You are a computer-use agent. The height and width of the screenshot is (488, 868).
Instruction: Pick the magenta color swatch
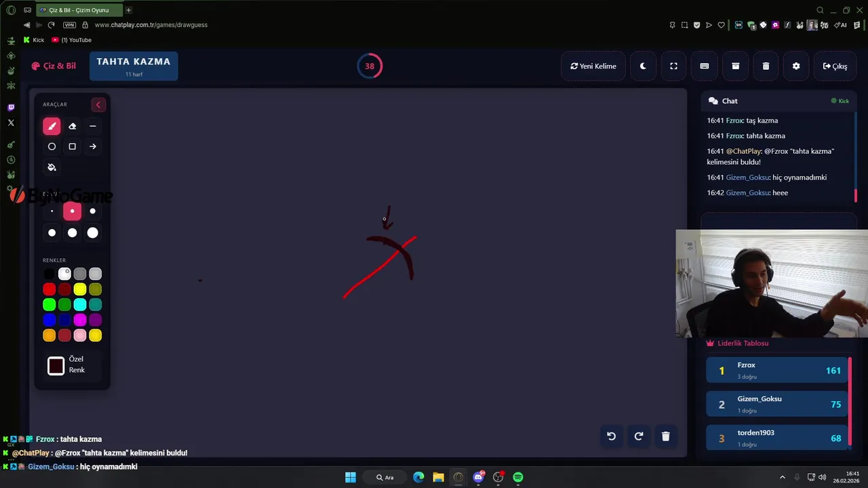(x=80, y=320)
